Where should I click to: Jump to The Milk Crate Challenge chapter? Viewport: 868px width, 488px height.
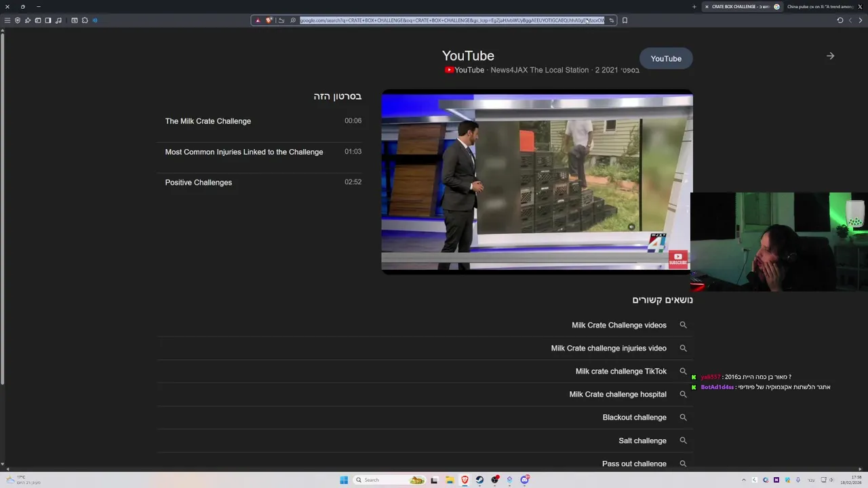(x=208, y=121)
